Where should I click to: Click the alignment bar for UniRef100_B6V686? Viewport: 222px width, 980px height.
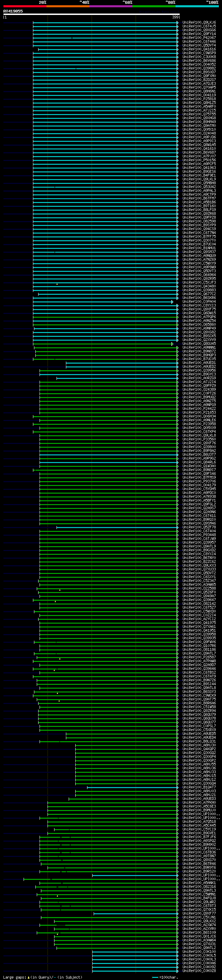tap(105, 60)
